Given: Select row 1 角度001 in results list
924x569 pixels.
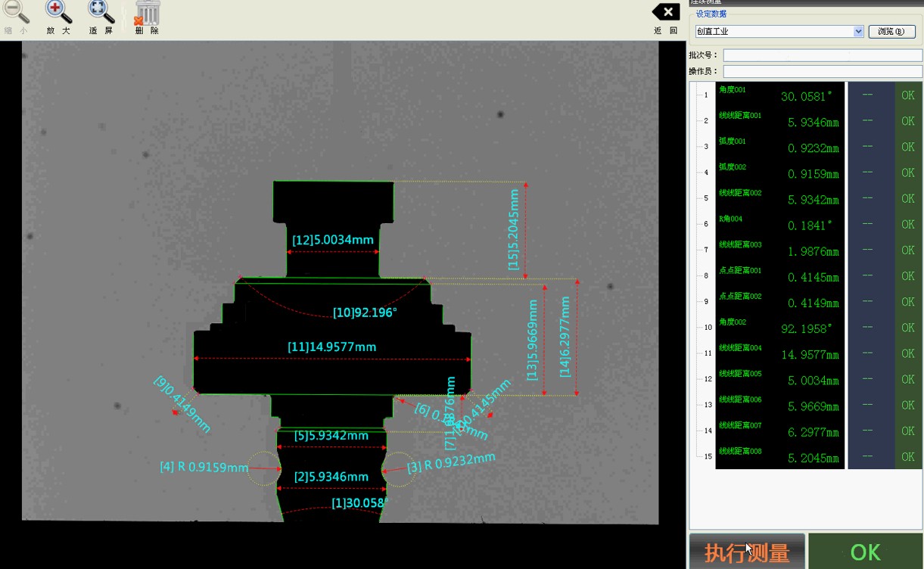Looking at the screenshot, I should (779, 95).
